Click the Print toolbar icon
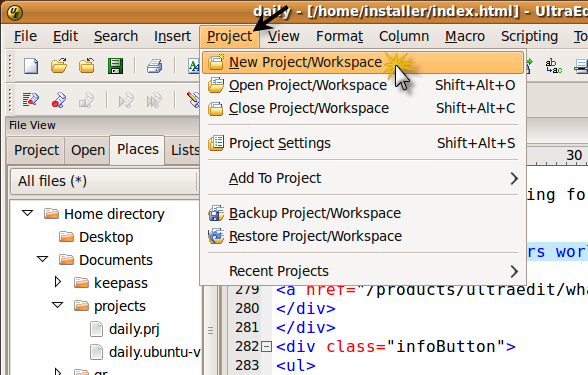The height and width of the screenshot is (375, 588). point(154,66)
